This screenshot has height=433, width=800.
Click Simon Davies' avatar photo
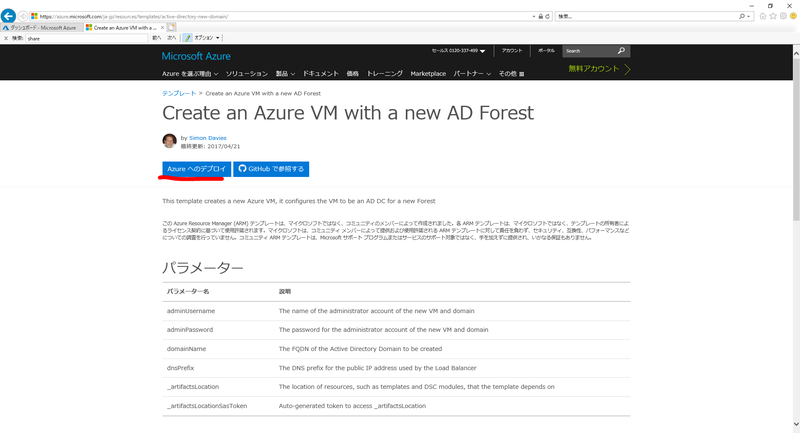click(169, 141)
